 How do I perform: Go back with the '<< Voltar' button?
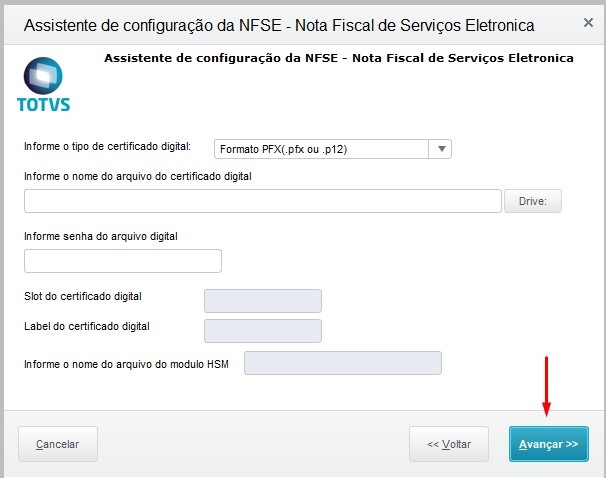pyautogui.click(x=448, y=444)
